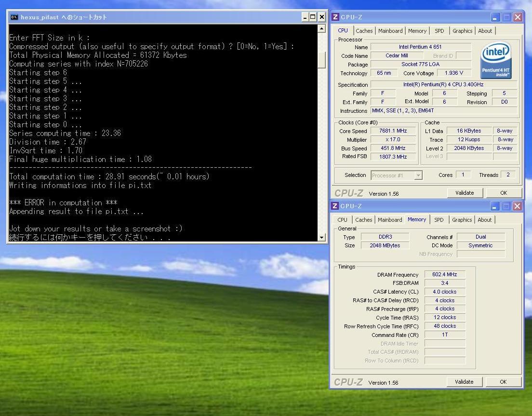Screen dimensions: 532x416
Task: Click the Threads value '2'
Action: click(508, 175)
